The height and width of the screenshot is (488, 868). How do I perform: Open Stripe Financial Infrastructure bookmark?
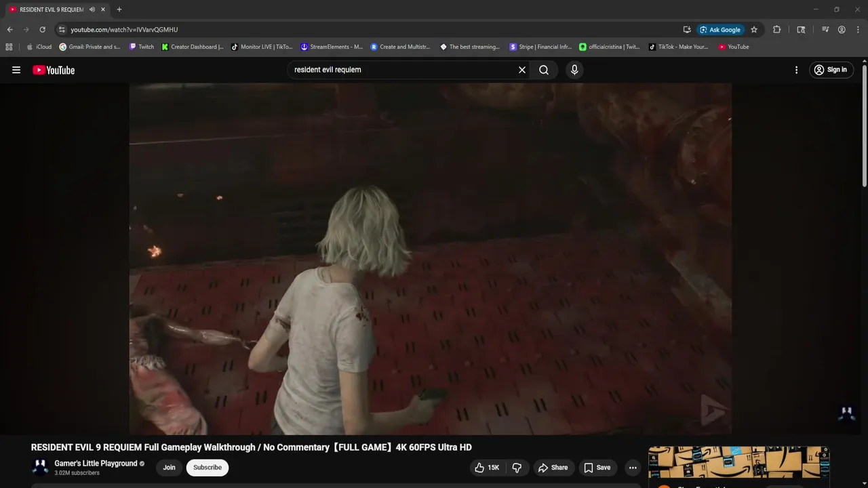pos(540,47)
